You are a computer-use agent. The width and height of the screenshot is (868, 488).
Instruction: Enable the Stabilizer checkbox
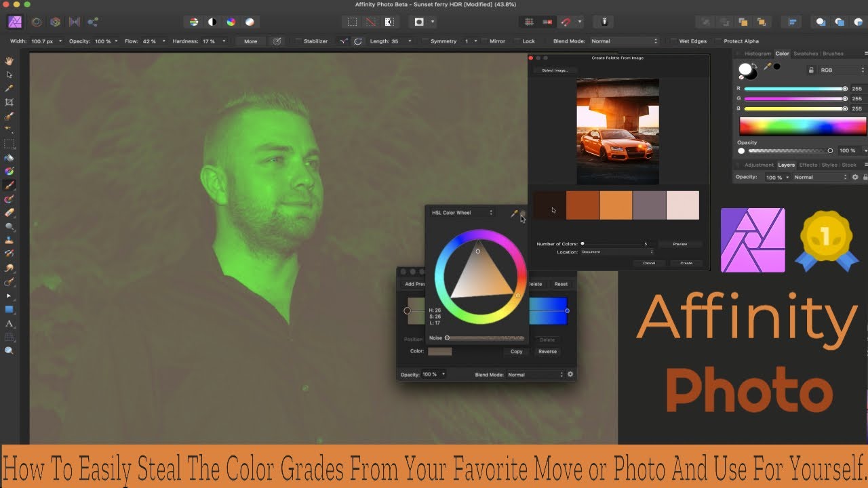pos(299,41)
